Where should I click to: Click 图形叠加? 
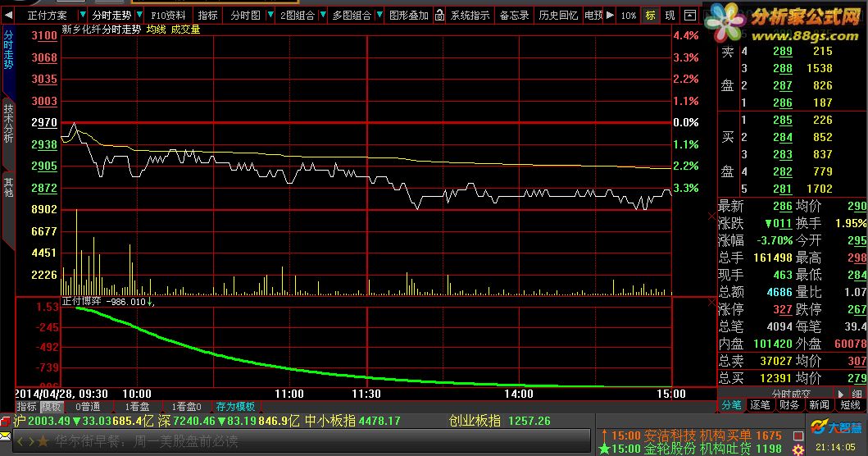point(409,15)
